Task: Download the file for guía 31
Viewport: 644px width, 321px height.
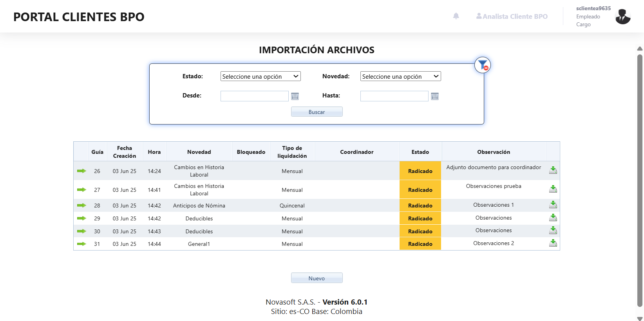Action: [x=553, y=243]
